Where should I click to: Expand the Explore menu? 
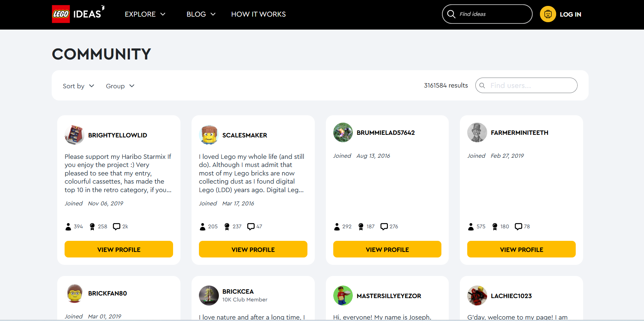pos(145,14)
